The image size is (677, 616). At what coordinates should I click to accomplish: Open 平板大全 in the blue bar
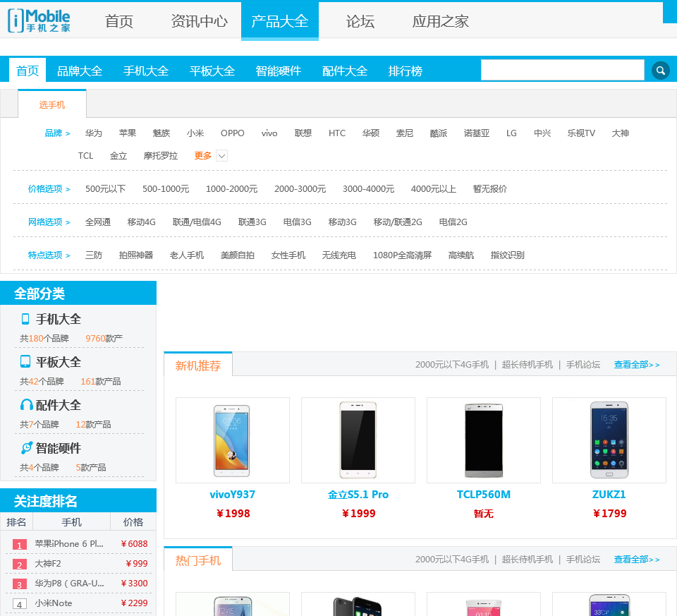pos(212,71)
